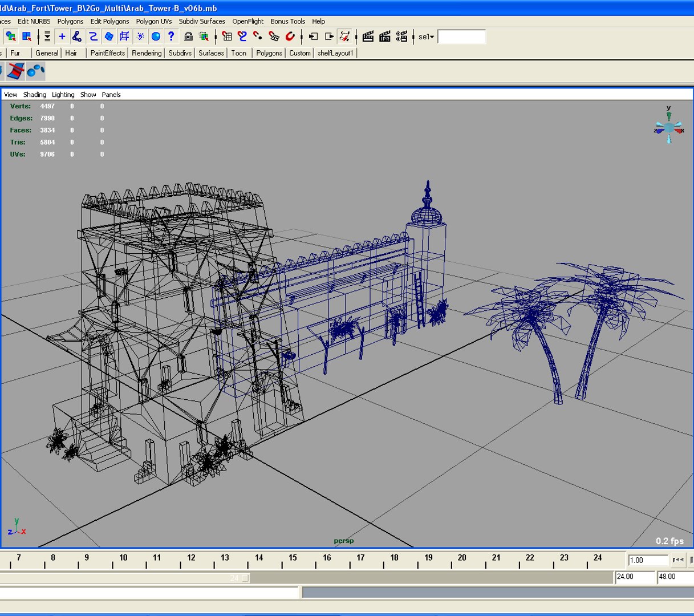
Task: Open the viewport Lighting menu
Action: pyautogui.click(x=63, y=95)
